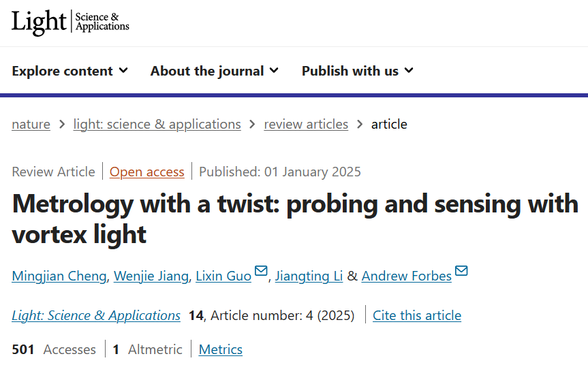This screenshot has width=588, height=367.
Task: Go to nature breadcrumb link
Action: (31, 124)
